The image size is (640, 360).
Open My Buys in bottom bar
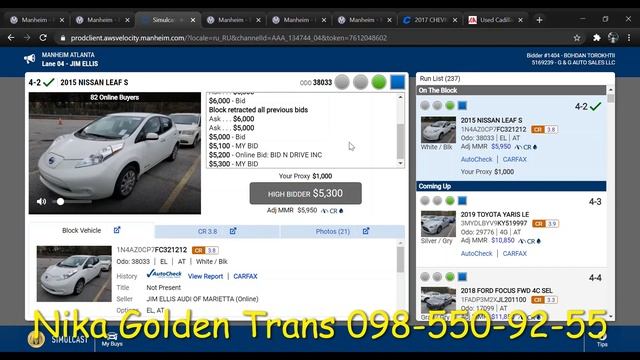(x=112, y=340)
